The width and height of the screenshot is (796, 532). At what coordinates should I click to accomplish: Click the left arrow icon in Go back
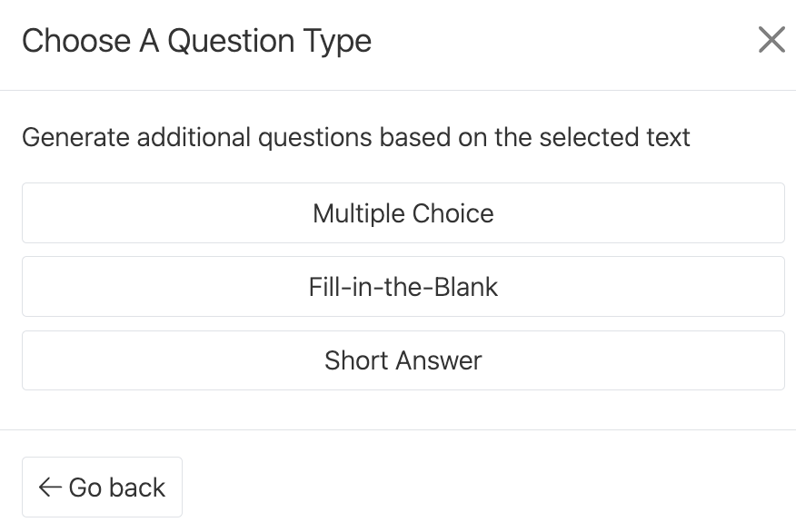tap(50, 488)
